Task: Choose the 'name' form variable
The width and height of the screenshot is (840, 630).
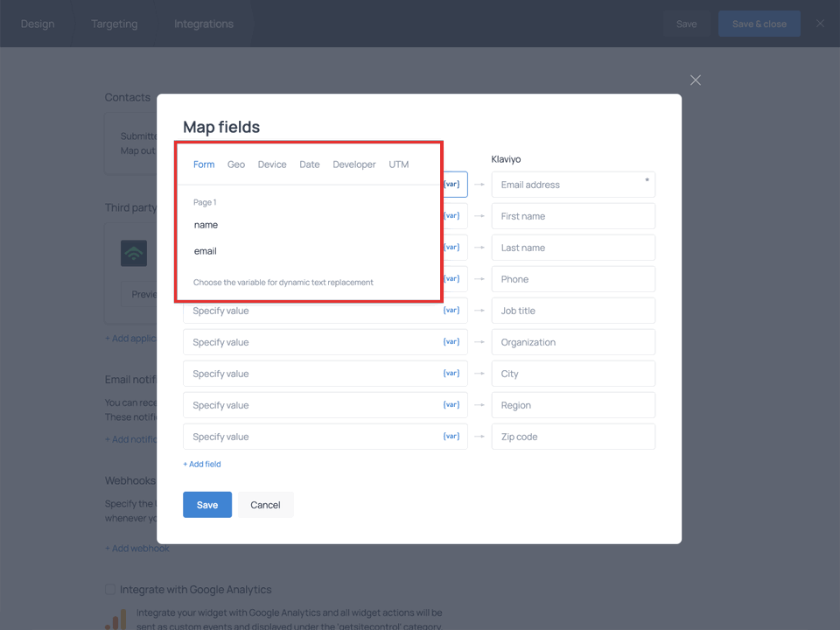Action: coord(206,225)
